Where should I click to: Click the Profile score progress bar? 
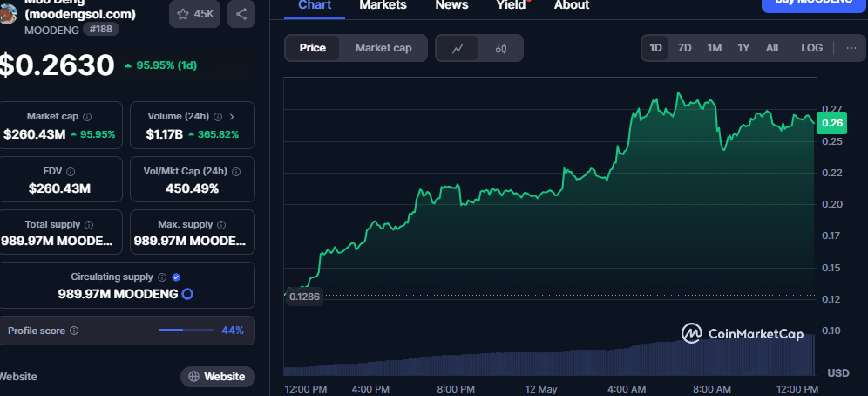click(x=186, y=331)
